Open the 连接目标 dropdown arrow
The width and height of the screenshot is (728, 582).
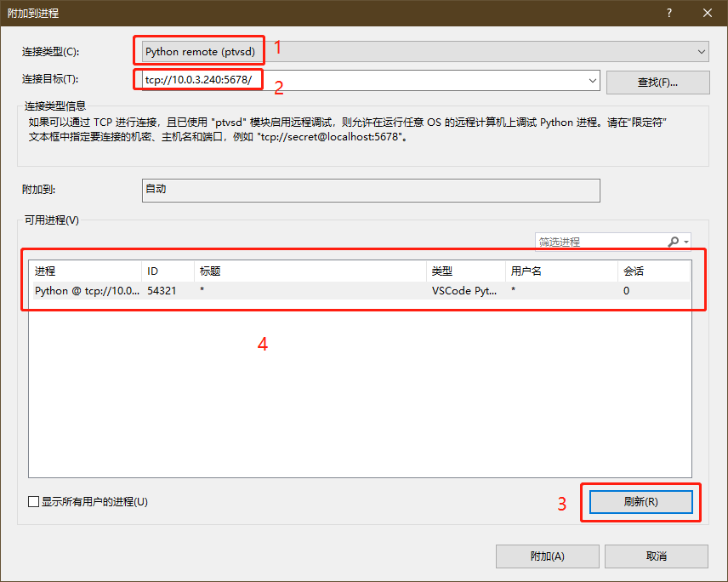[x=593, y=81]
